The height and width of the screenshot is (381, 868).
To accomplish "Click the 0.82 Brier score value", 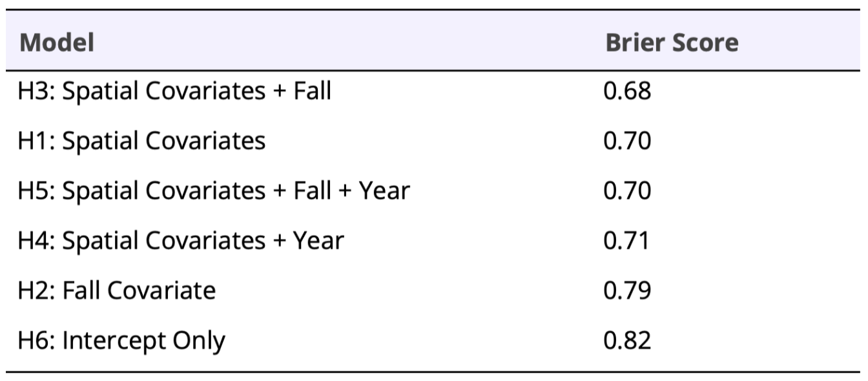I will [x=627, y=340].
